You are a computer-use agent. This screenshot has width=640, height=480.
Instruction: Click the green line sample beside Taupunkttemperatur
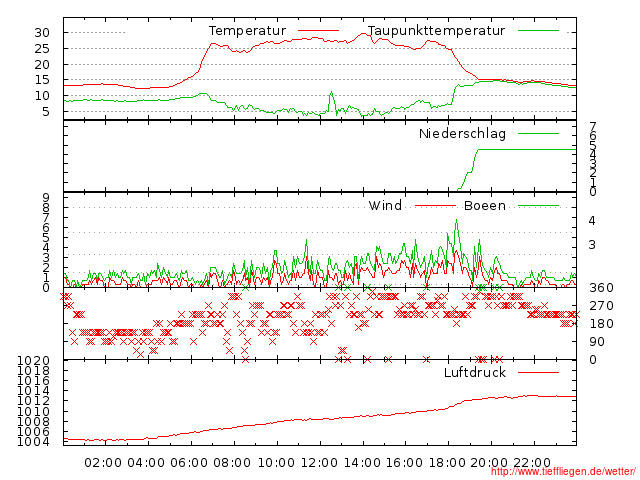538,31
